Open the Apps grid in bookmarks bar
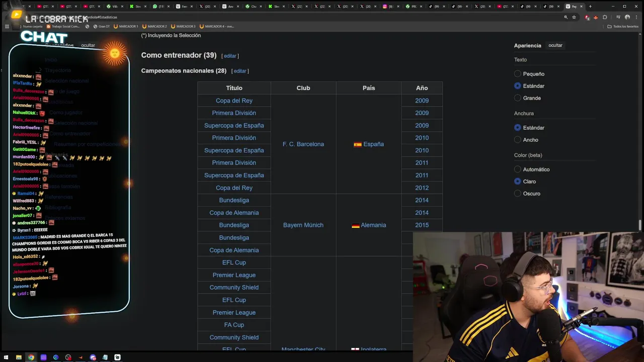The height and width of the screenshot is (362, 644). pos(7,26)
